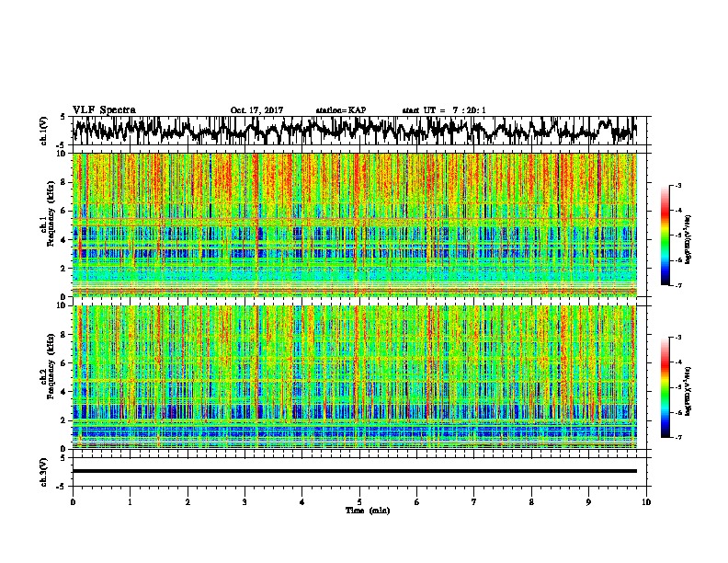This screenshot has width=728, height=563.
Task: Click the ch.1 spectrogram "8" kHz tick label
Action: 63,182
